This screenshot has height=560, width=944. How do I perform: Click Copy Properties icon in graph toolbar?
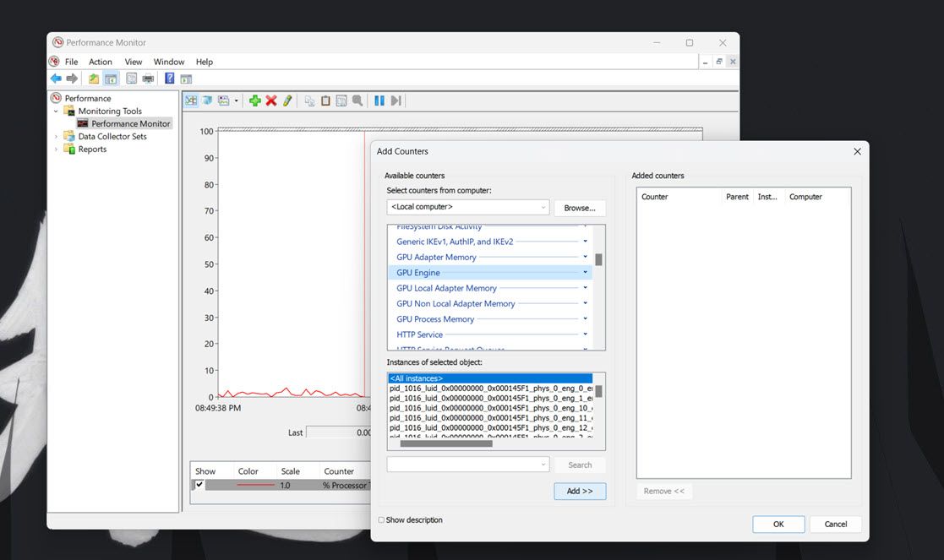309,101
